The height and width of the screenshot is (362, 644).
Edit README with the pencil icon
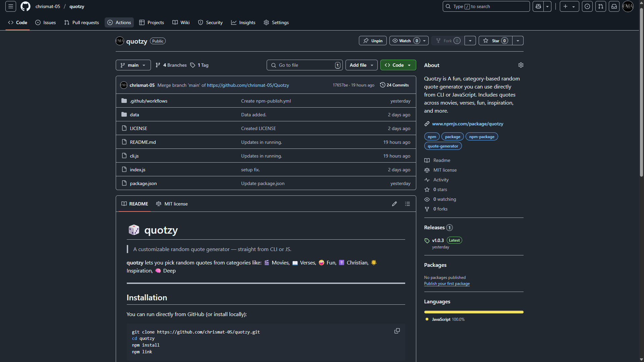point(394,204)
